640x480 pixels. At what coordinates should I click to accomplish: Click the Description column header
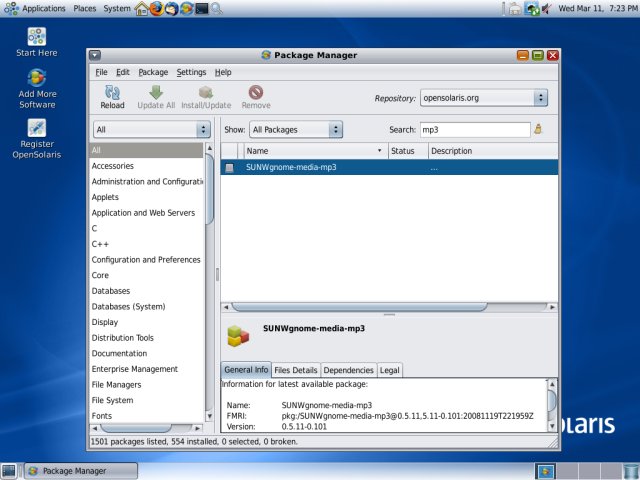tap(493, 151)
